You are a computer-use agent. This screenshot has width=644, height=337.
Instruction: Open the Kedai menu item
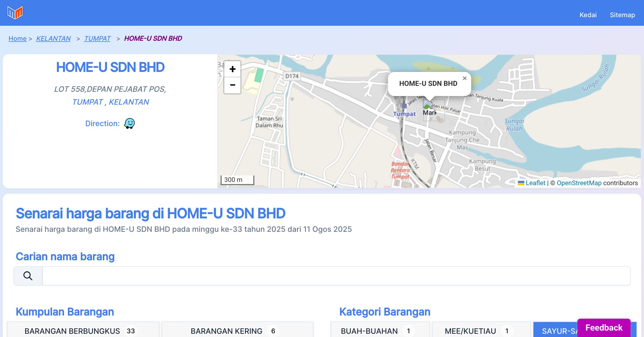588,15
